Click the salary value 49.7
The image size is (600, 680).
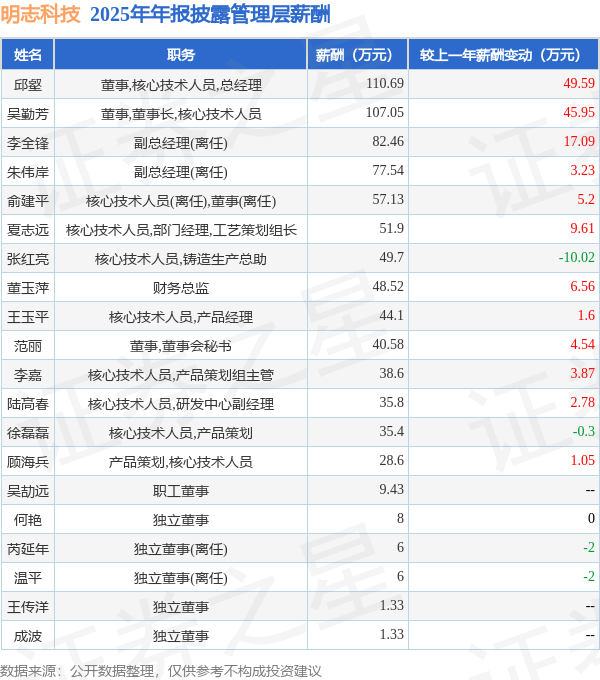(x=391, y=257)
